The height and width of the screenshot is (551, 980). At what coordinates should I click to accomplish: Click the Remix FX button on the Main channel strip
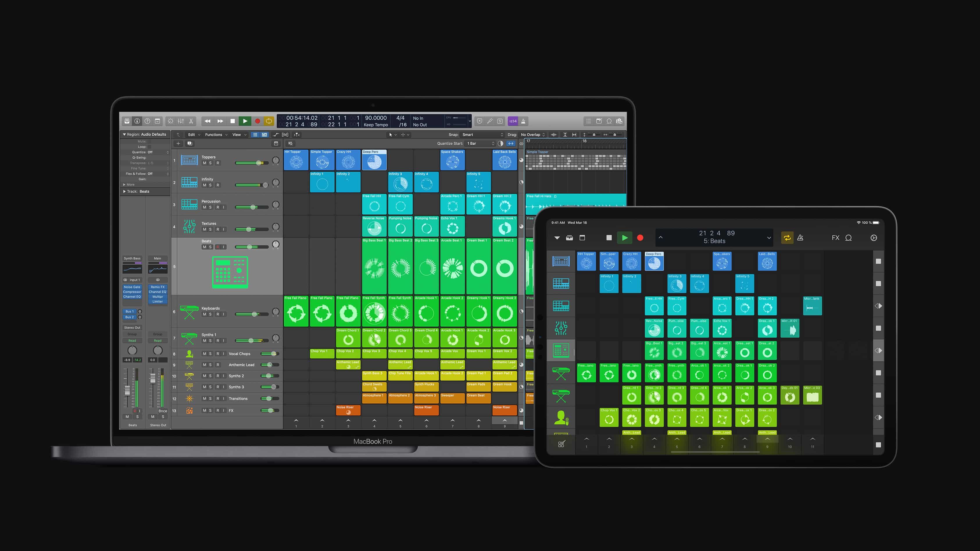pyautogui.click(x=158, y=287)
